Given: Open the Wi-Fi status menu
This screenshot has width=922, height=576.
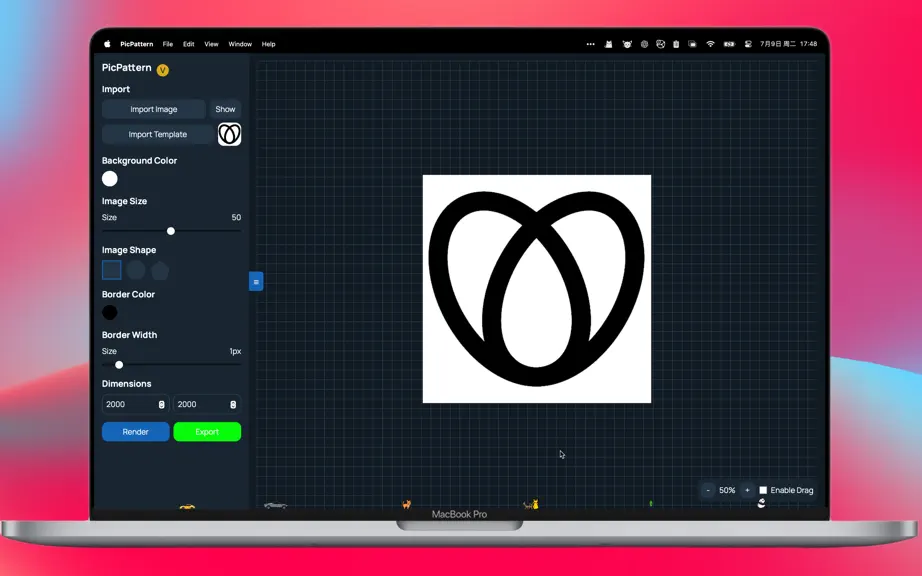Looking at the screenshot, I should pyautogui.click(x=710, y=44).
